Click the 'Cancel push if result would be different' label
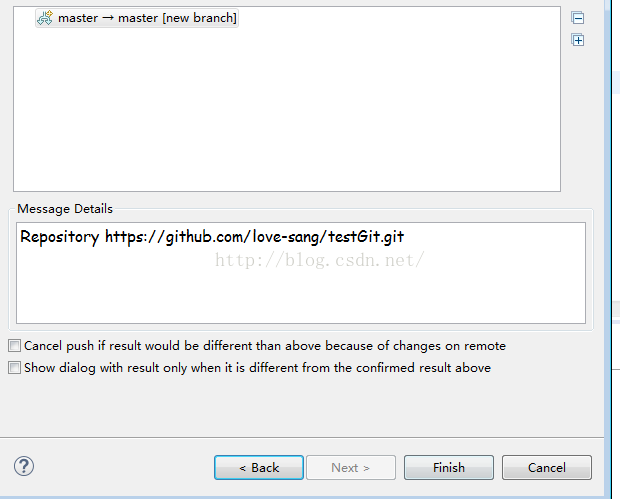This screenshot has width=620, height=499. coord(264,346)
